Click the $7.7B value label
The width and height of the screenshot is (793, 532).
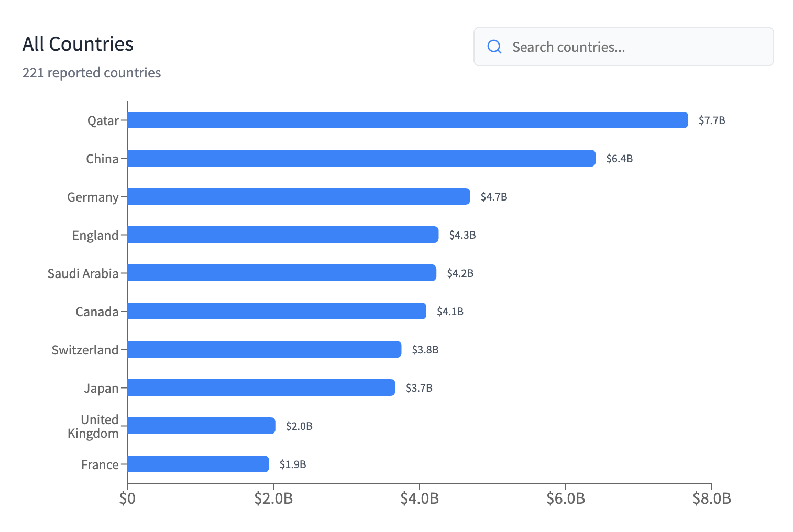point(712,120)
